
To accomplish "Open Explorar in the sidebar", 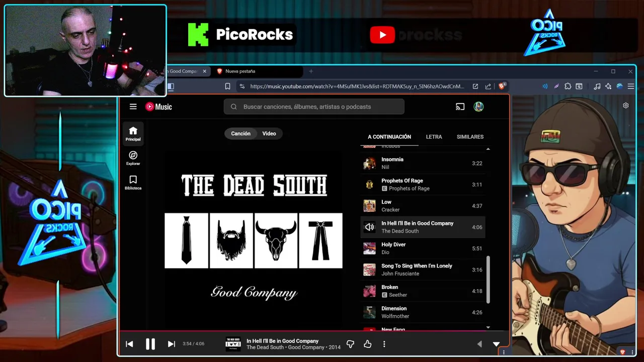I will (133, 158).
